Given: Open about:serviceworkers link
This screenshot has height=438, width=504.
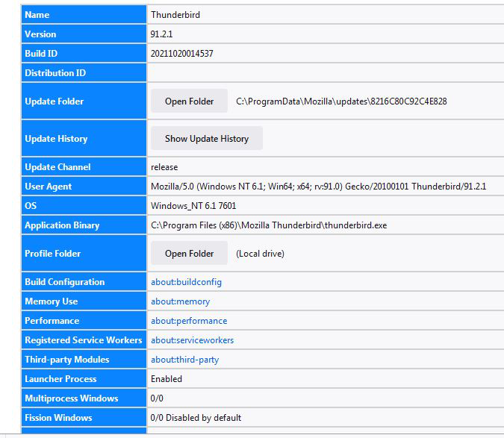Looking at the screenshot, I should tap(192, 340).
